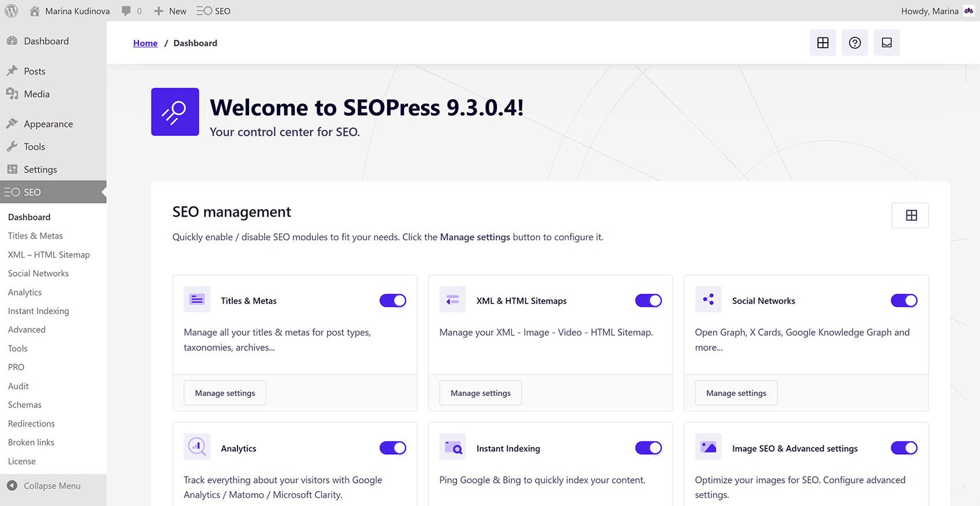Image resolution: width=980 pixels, height=506 pixels.
Task: Open Broken links submenu item
Action: [31, 443]
